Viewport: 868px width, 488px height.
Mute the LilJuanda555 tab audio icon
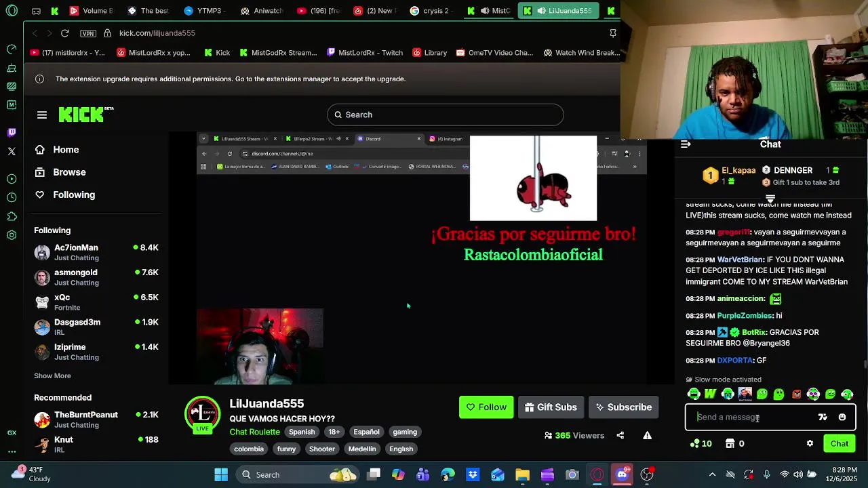[541, 11]
